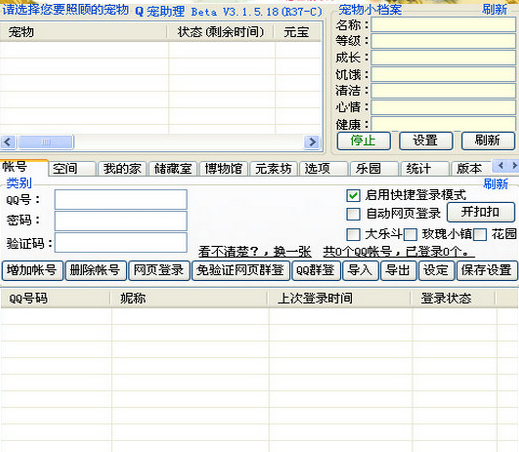
Task: Click the 停止 button
Action: pos(363,141)
